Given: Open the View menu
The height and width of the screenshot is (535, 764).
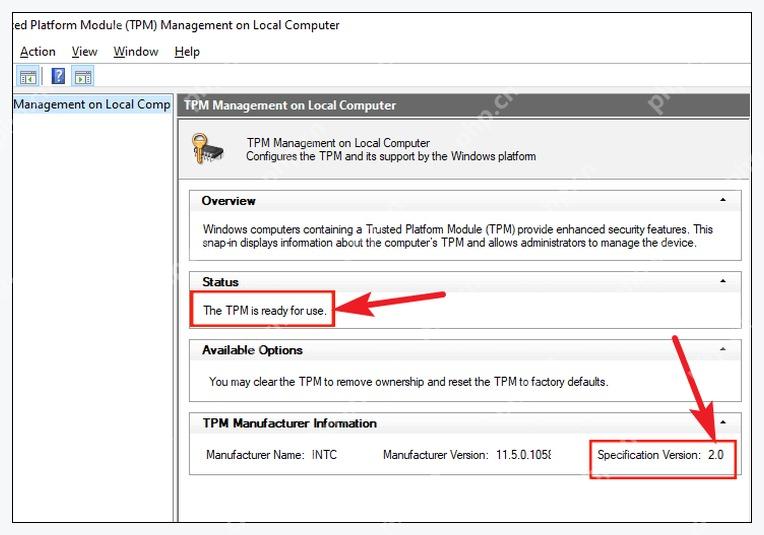Looking at the screenshot, I should [84, 52].
